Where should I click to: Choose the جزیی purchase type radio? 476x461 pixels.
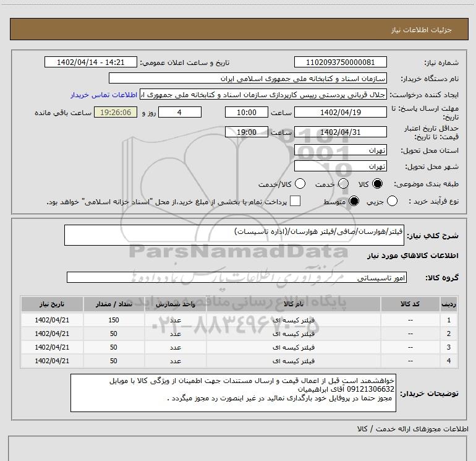click(x=392, y=201)
